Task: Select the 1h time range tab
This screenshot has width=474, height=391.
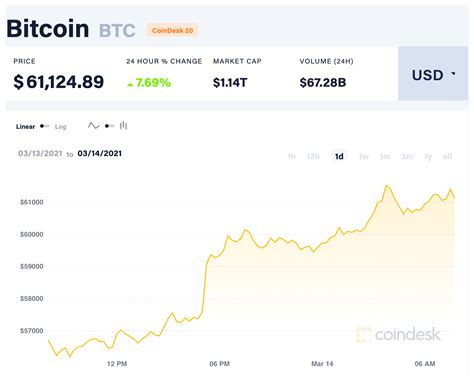Action: [291, 156]
